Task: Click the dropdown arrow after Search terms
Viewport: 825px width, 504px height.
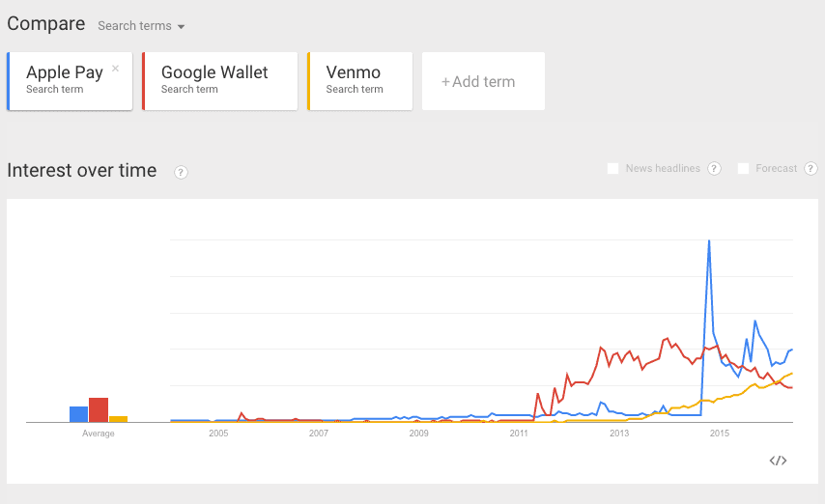Action: pos(181,27)
